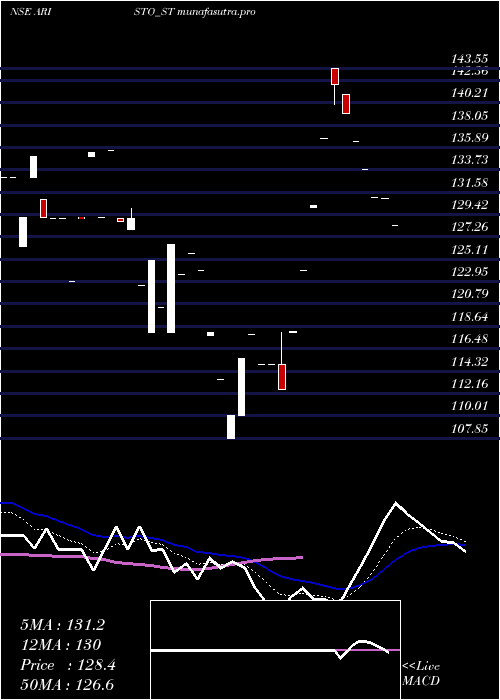Click the NSE ARI ticker title
The width and height of the screenshot is (500, 700).
point(30,12)
